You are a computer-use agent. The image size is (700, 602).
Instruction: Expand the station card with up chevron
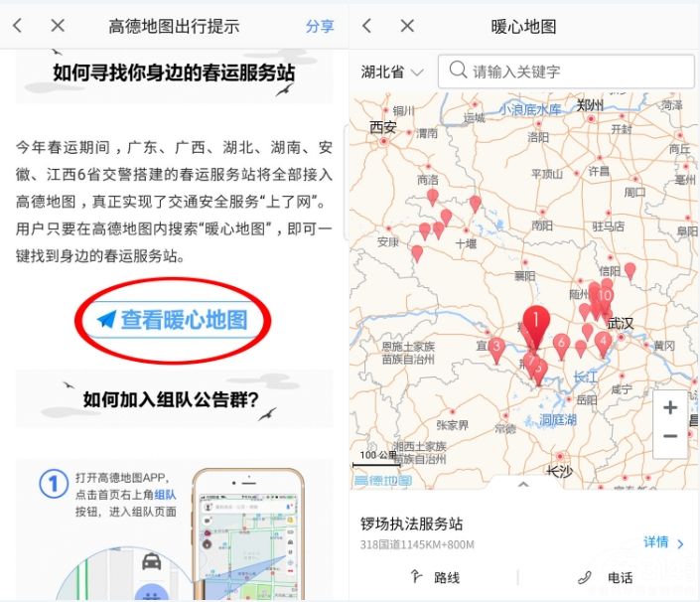[524, 485]
